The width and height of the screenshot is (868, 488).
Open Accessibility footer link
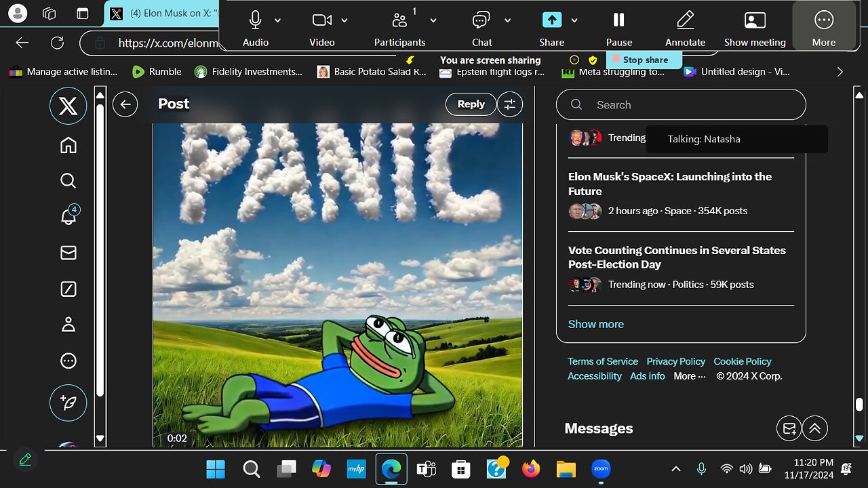coord(595,376)
